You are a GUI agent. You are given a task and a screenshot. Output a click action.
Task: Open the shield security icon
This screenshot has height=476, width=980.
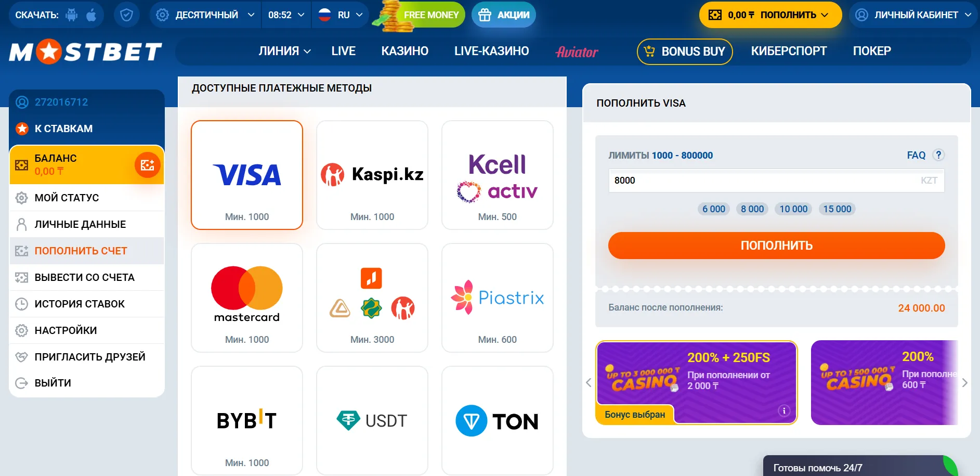click(x=126, y=15)
